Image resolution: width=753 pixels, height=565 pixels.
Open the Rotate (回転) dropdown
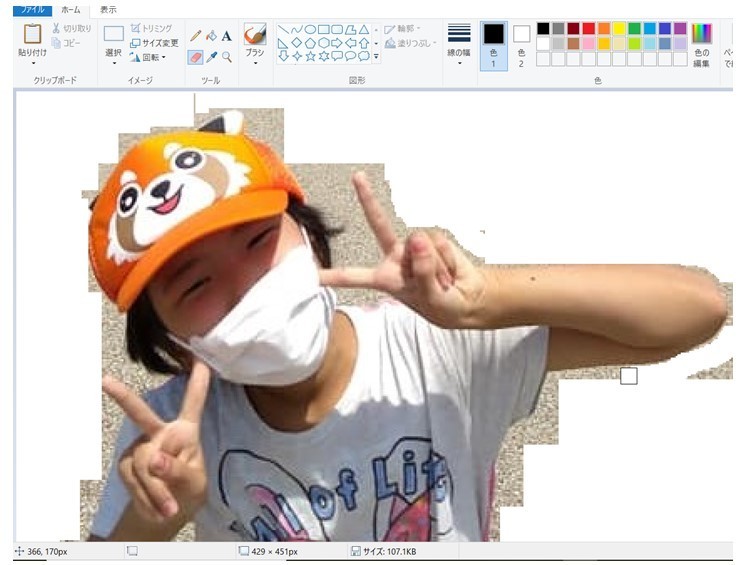tap(148, 58)
